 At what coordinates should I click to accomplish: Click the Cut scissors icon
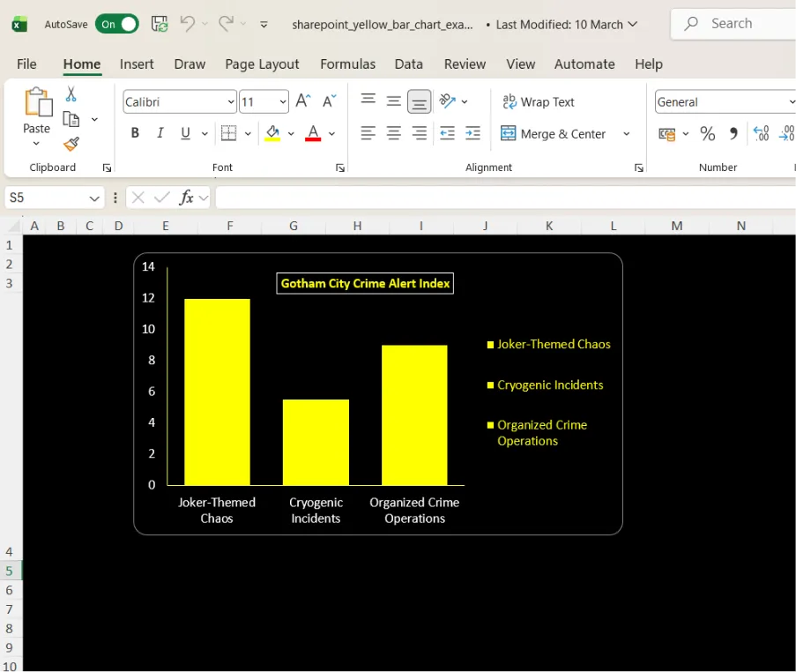click(x=71, y=94)
